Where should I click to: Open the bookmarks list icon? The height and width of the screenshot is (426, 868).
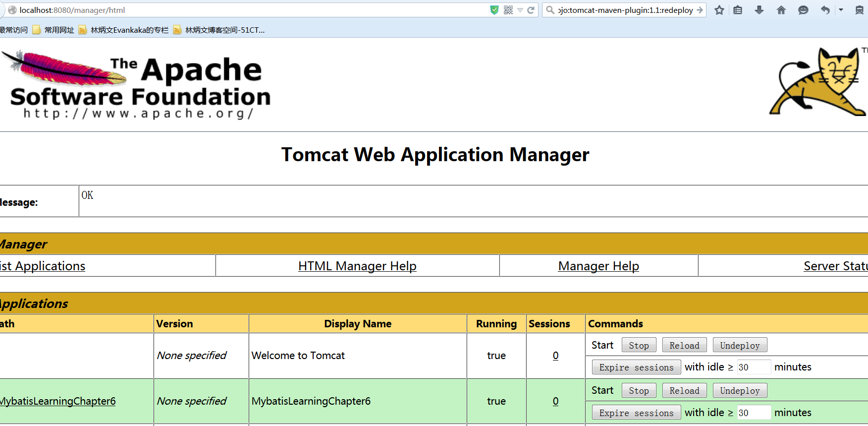point(738,10)
